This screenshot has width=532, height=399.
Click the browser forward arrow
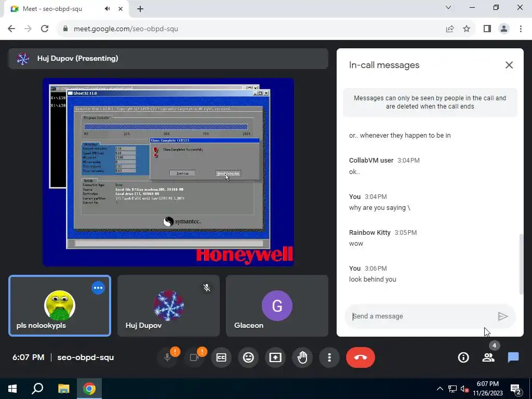coord(28,29)
